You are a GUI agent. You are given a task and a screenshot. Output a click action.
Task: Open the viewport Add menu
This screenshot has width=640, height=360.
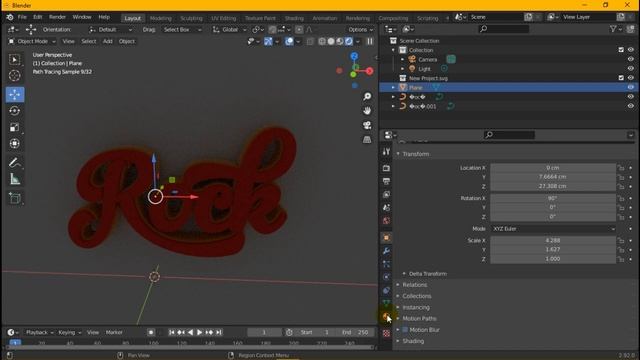point(107,41)
